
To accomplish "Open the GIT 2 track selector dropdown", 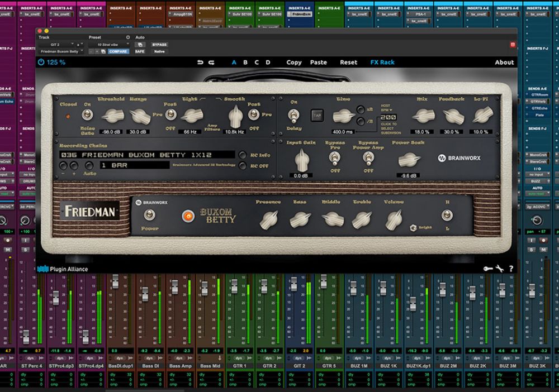I will pos(57,45).
